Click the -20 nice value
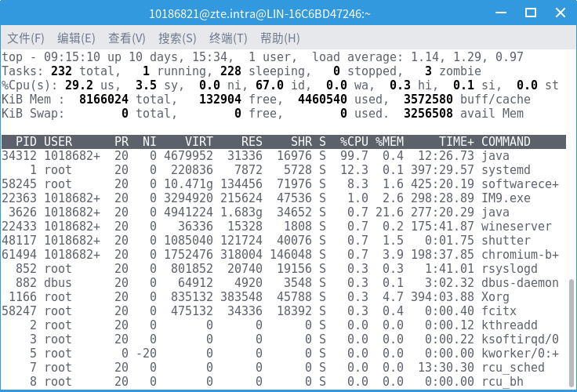The image size is (577, 392). pos(146,354)
